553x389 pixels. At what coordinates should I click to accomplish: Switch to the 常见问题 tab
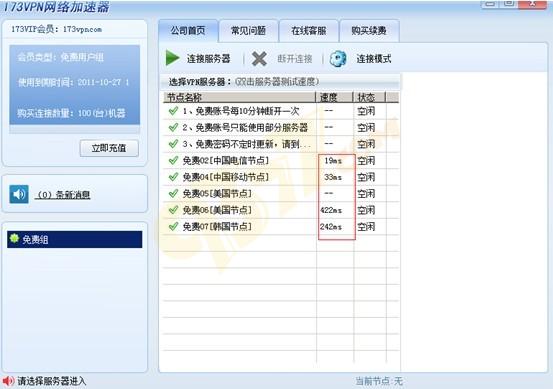(248, 31)
